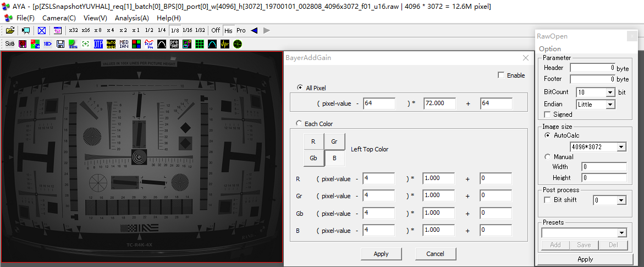Image resolution: width=644 pixels, height=267 pixels.
Task: Select the Manual image size option
Action: (x=547, y=157)
